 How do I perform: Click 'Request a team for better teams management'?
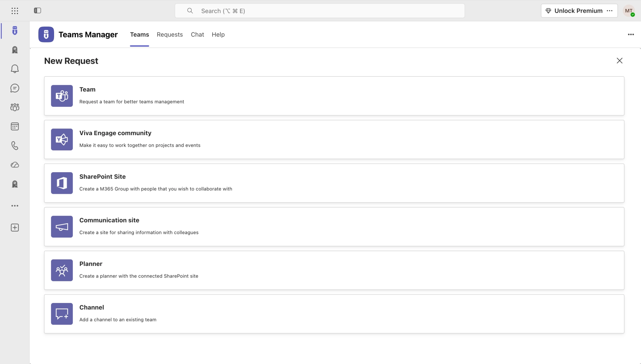tap(132, 102)
